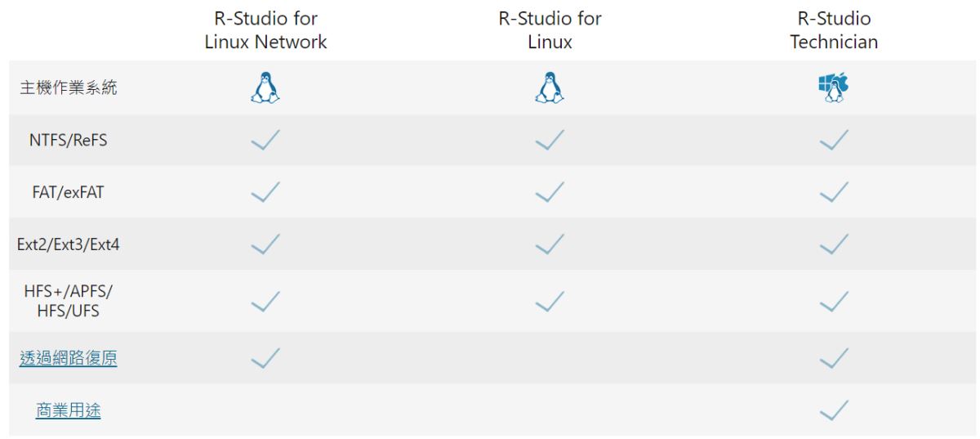Click the Linux penguin icon under Linux Network
Image resolution: width=980 pixels, height=439 pixels.
click(265, 87)
